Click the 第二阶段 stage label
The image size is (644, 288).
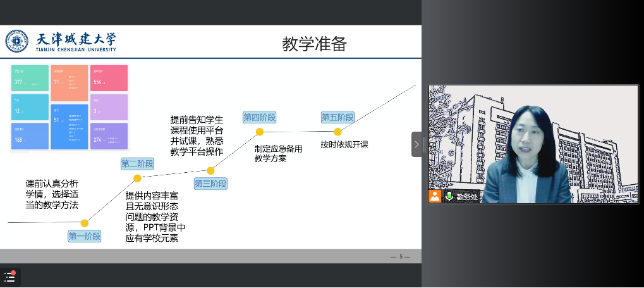tap(137, 164)
